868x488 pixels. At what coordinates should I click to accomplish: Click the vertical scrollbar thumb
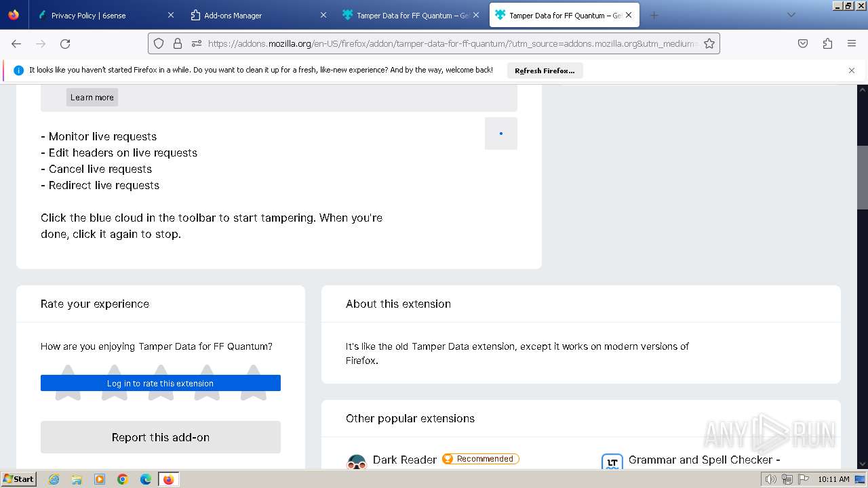863,178
